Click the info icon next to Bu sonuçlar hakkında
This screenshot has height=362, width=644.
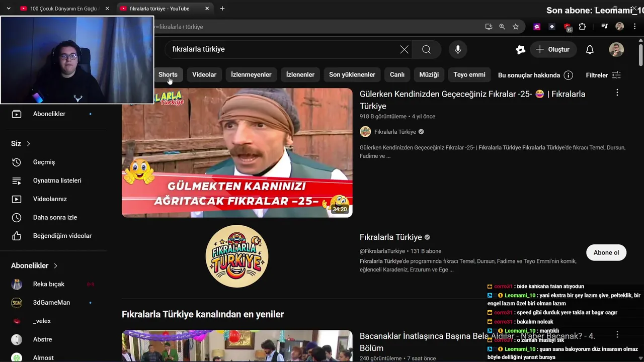569,75
